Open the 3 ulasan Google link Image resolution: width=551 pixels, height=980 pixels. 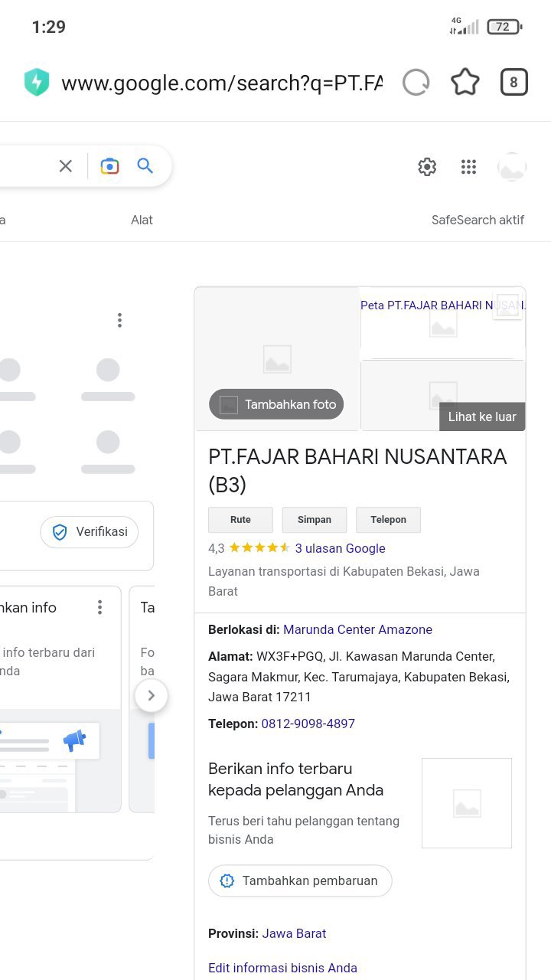tap(340, 548)
